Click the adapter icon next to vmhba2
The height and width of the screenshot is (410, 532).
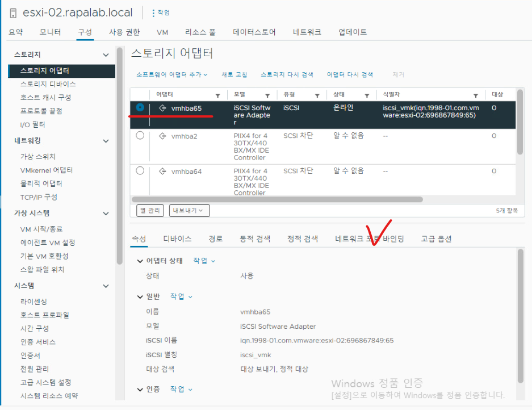(162, 136)
